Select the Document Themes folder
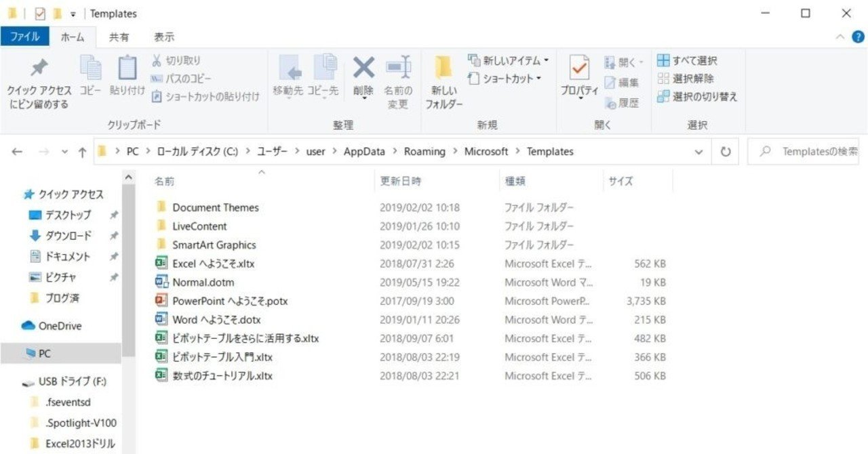Image resolution: width=868 pixels, height=454 pixels. click(x=215, y=207)
